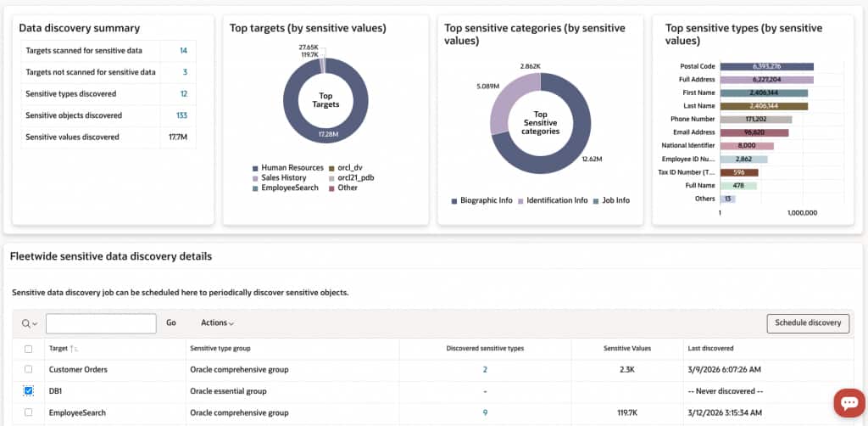Expand the search column selector chevron
Viewport: 868px width, 426px height.
[35, 324]
